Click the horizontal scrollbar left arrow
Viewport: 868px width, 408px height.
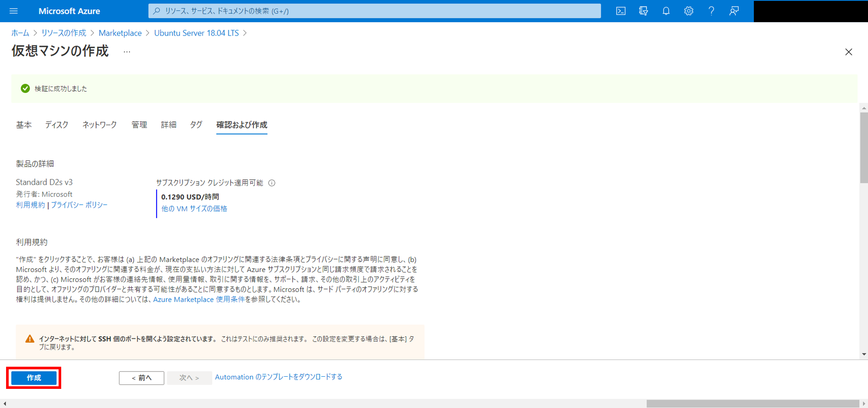4,404
